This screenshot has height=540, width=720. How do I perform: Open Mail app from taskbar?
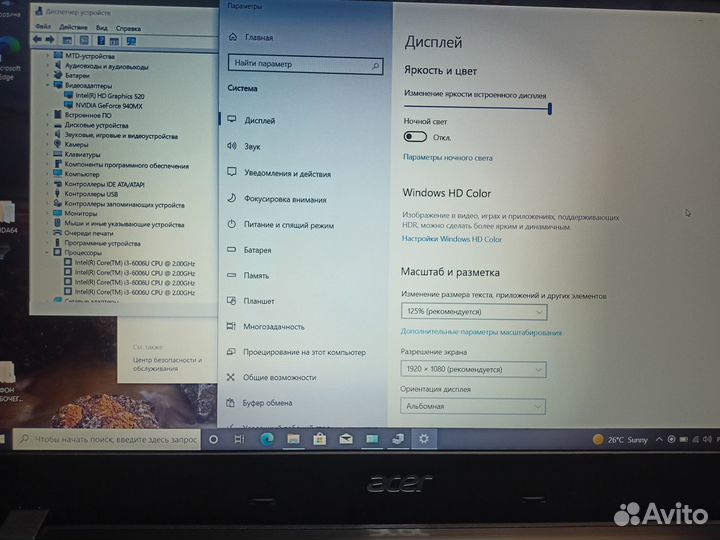pyautogui.click(x=346, y=439)
